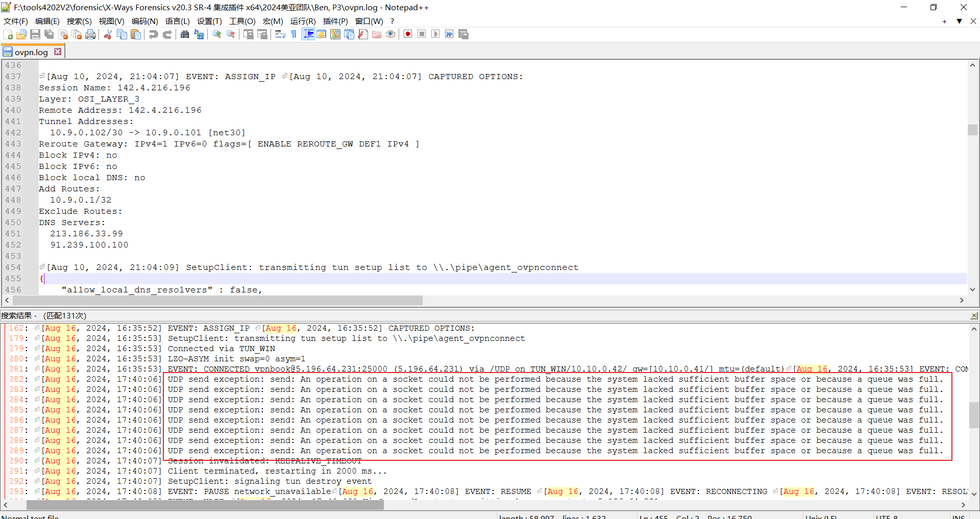
Task: Open the ? help menu
Action: [392, 21]
